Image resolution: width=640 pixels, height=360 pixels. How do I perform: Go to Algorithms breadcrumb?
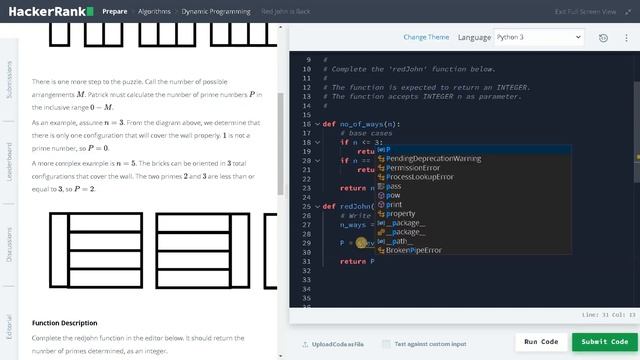click(154, 11)
